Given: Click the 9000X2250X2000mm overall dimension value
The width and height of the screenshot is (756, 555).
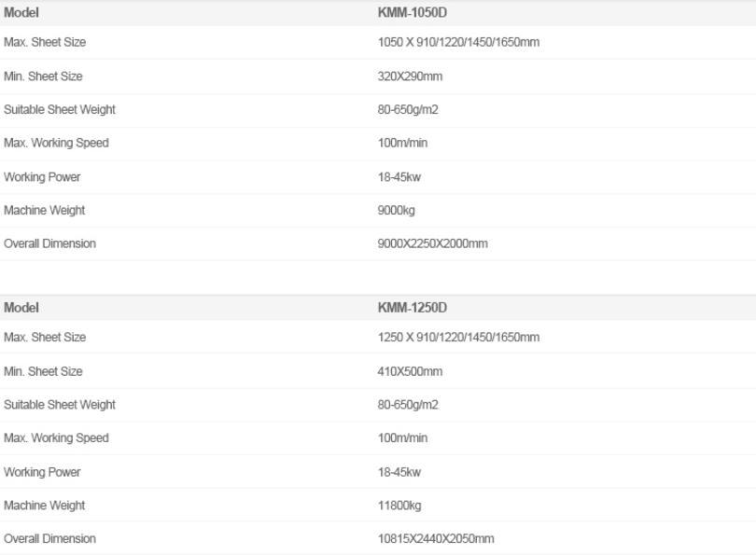Looking at the screenshot, I should point(432,243).
